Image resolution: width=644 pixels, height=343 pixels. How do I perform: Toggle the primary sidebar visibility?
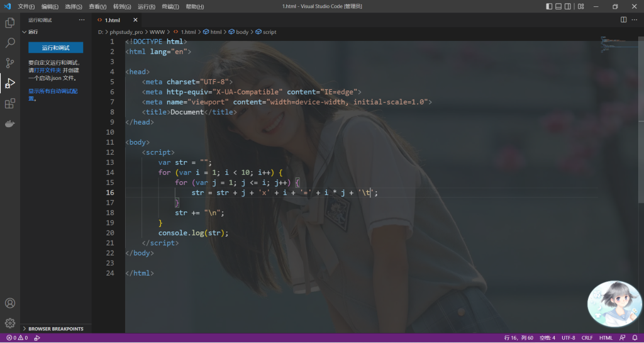click(x=549, y=6)
